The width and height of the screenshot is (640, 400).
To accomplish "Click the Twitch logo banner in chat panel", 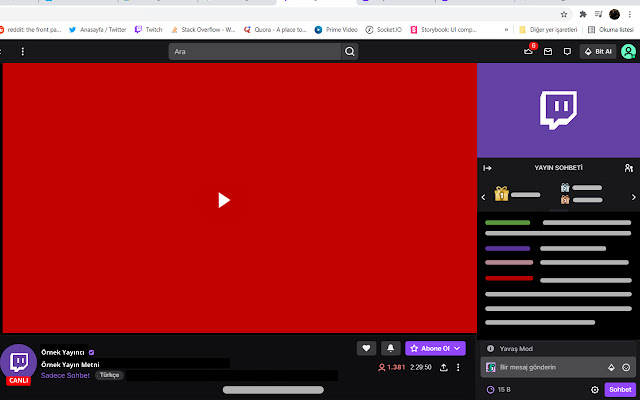I will click(x=558, y=110).
